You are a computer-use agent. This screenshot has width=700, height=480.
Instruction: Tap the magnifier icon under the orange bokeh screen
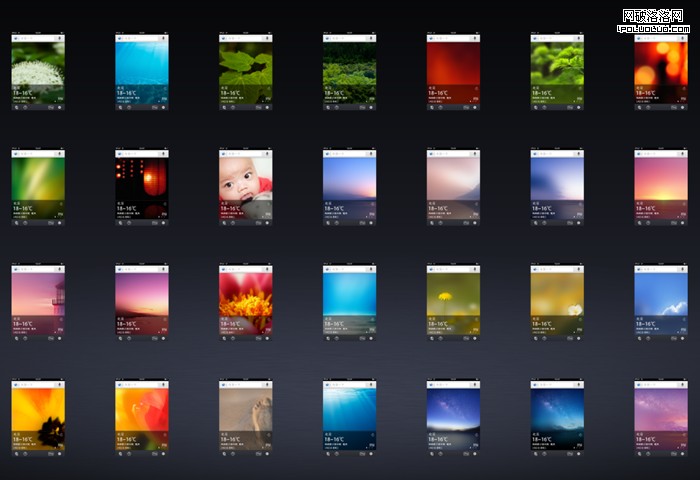(x=639, y=106)
